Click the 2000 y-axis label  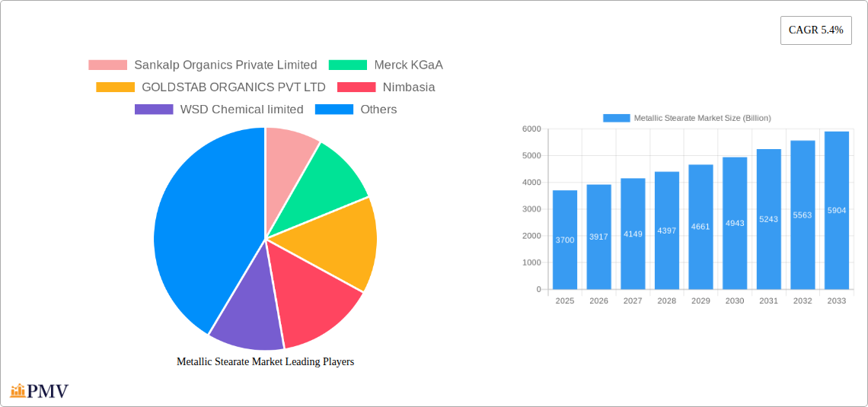[x=531, y=236]
